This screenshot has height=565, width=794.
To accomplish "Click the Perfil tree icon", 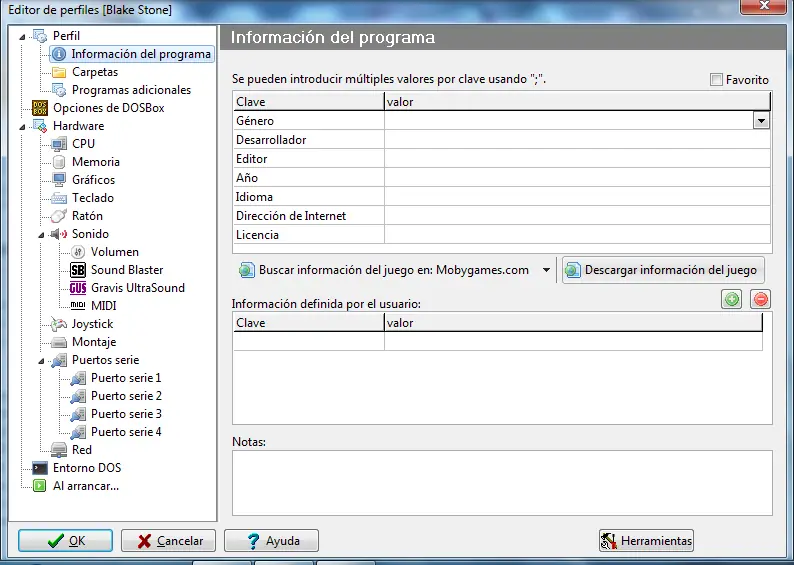I will tap(40, 36).
